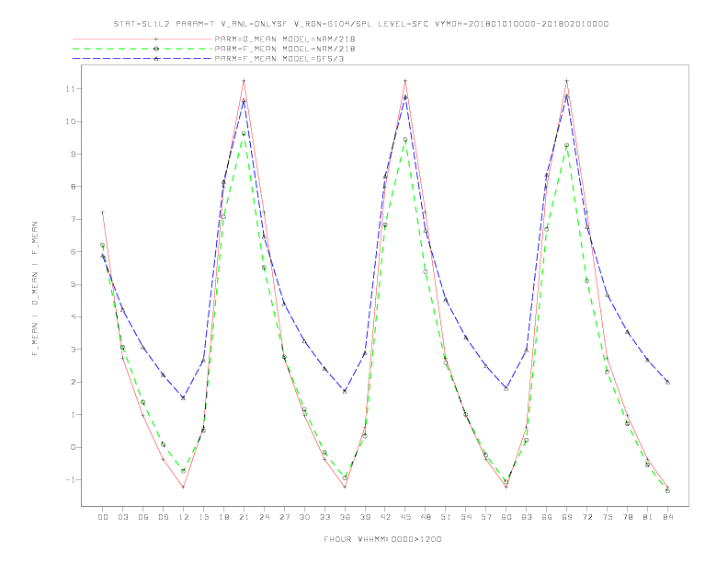Click the green circle data point at hour 84

click(667, 490)
